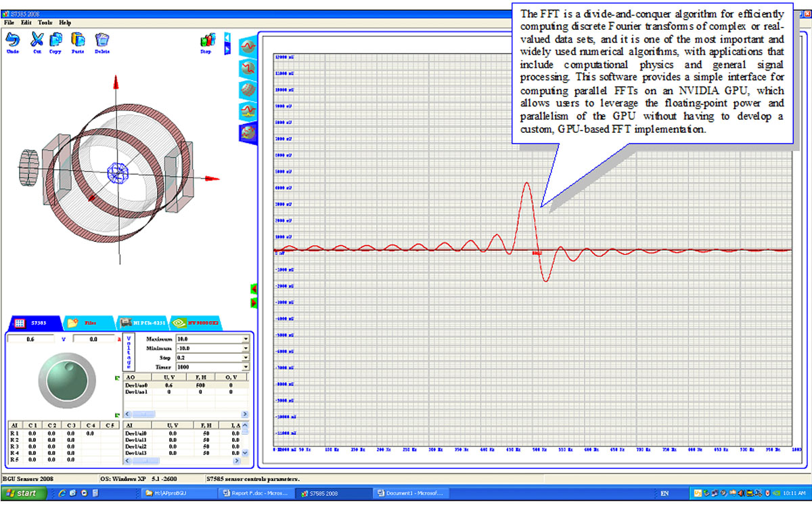Click the Dev1/ao0 row in AO table
This screenshot has width=812, height=508.
(x=135, y=385)
